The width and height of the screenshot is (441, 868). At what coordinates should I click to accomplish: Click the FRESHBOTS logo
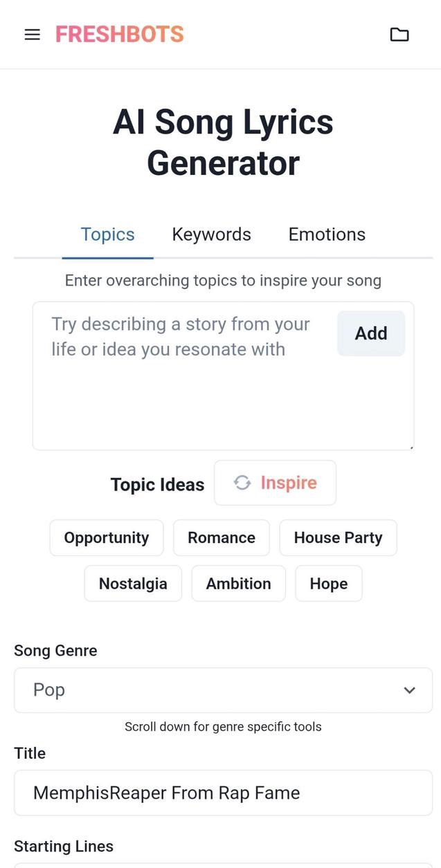click(x=119, y=34)
